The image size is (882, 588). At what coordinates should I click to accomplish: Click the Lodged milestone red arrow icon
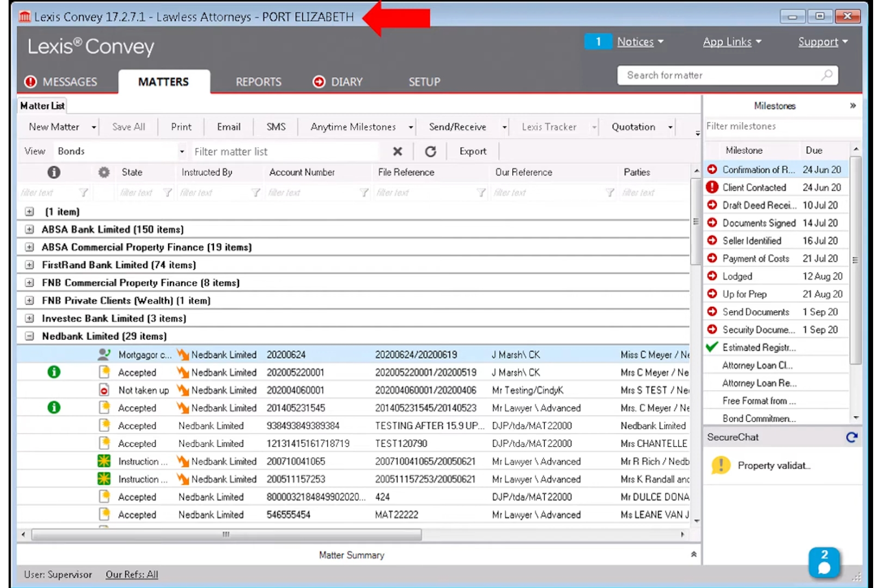(x=712, y=276)
